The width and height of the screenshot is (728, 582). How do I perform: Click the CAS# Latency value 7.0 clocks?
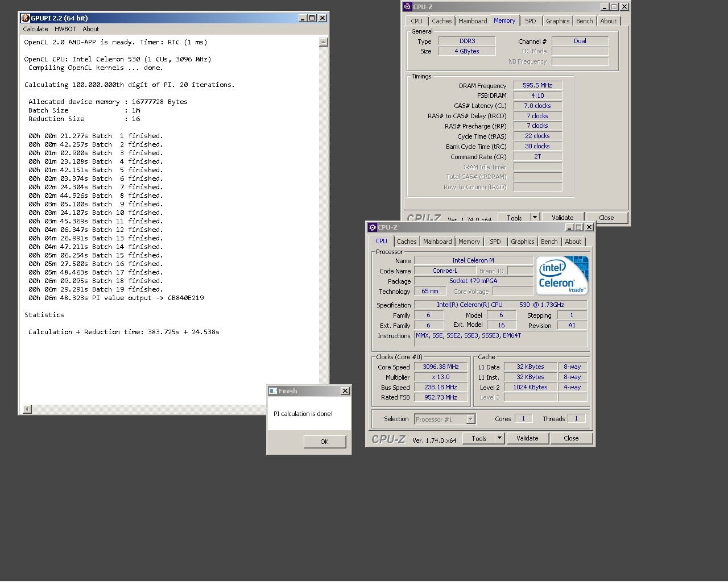pos(537,106)
